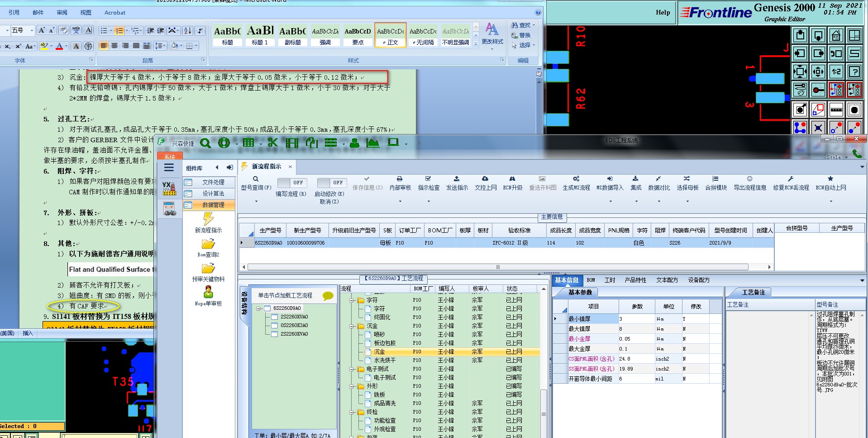Apply superscript formatting in Word ribbon
The height and width of the screenshot is (438, 868).
[18, 46]
